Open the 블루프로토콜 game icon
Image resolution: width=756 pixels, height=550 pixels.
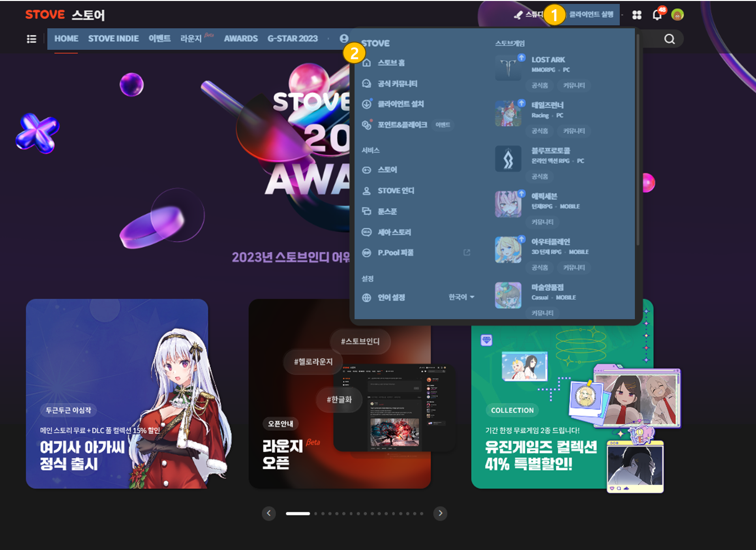[x=508, y=159]
